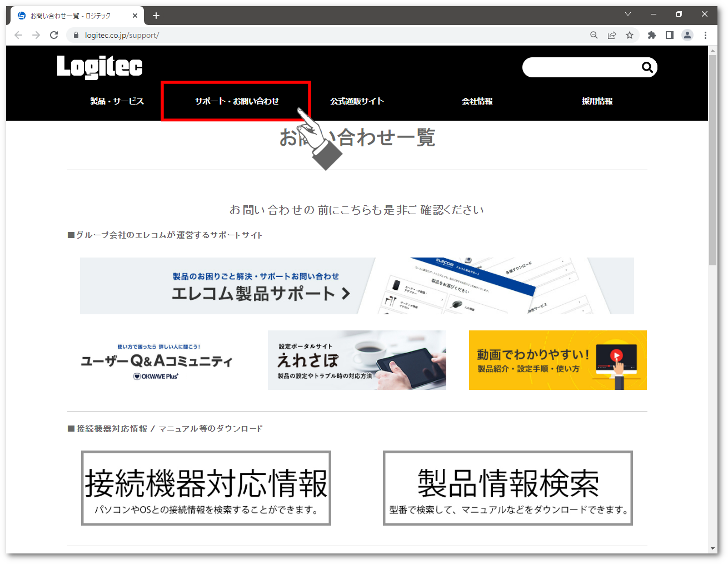This screenshot has height=564, width=728.
Task: Click the share page icon in the address bar
Action: [612, 35]
